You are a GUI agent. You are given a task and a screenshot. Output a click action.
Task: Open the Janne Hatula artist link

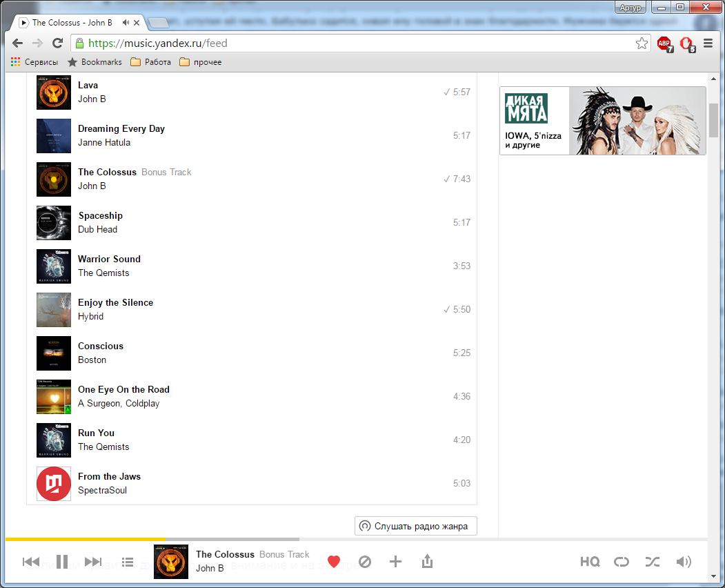click(104, 142)
